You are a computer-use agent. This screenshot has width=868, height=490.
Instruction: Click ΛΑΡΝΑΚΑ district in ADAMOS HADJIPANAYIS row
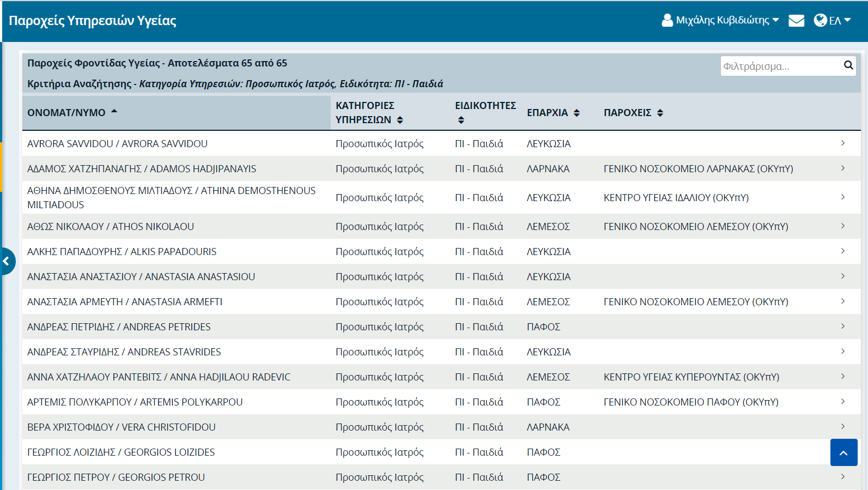(x=548, y=169)
